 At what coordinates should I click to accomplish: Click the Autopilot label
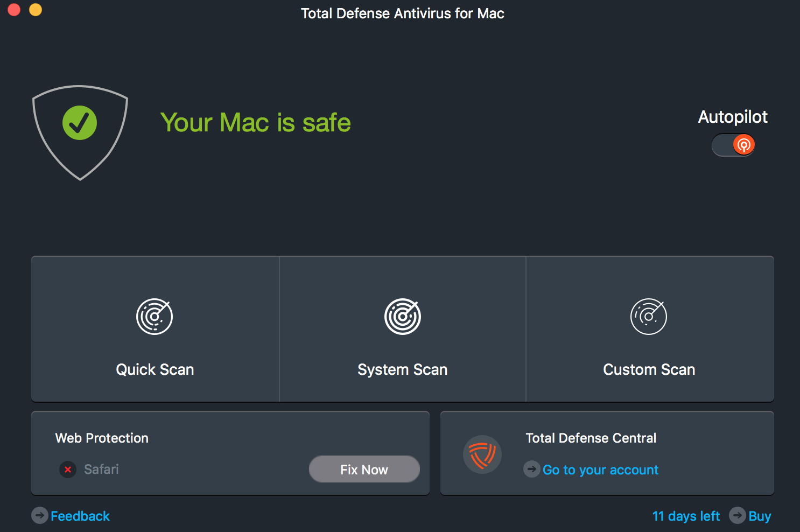click(x=733, y=117)
